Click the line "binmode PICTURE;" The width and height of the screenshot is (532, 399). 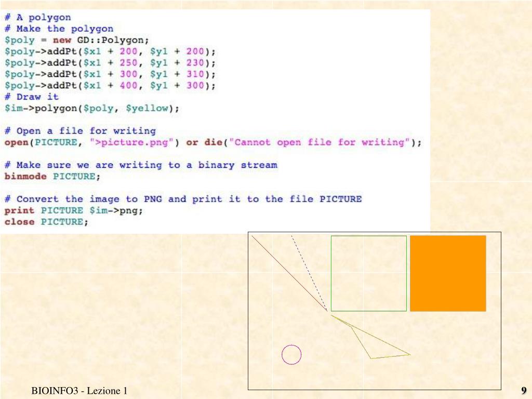click(x=52, y=177)
